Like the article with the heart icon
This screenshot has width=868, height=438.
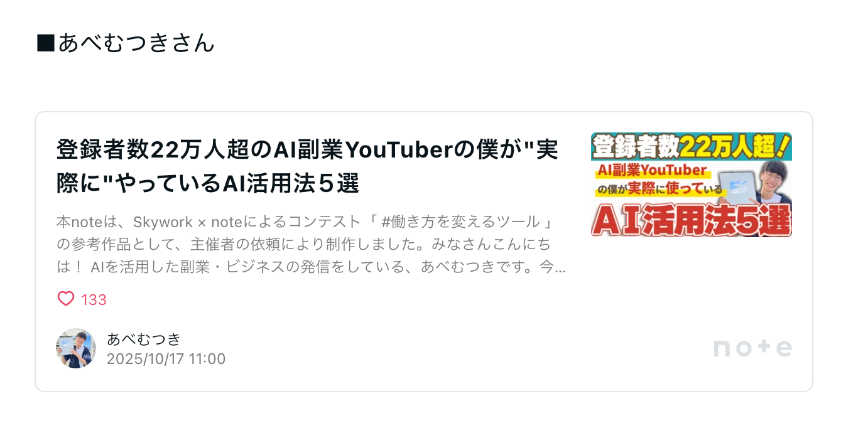coord(66,299)
